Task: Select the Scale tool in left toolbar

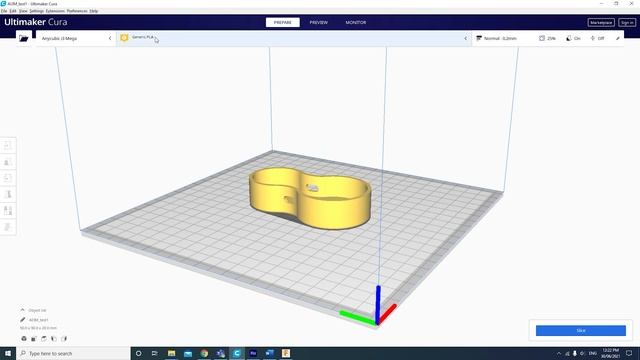Action: pos(8,162)
